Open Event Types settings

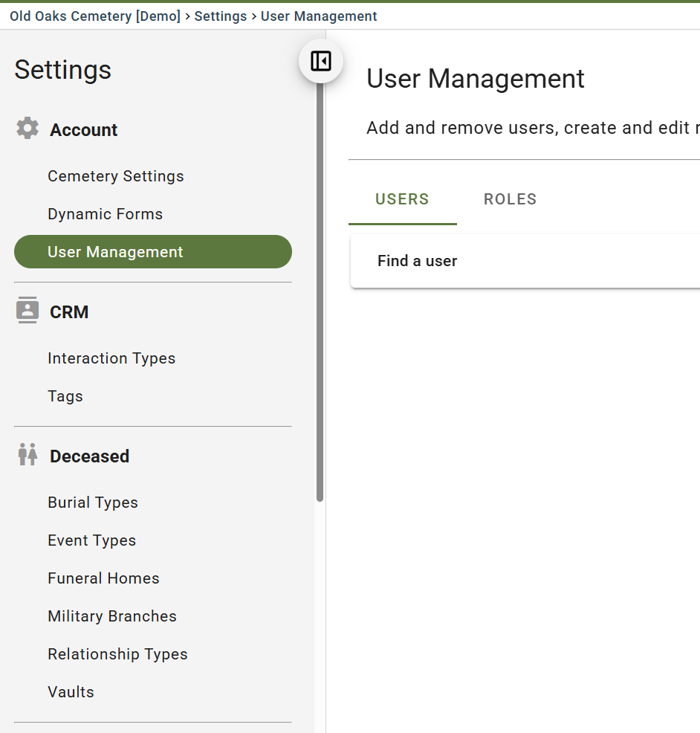91,540
